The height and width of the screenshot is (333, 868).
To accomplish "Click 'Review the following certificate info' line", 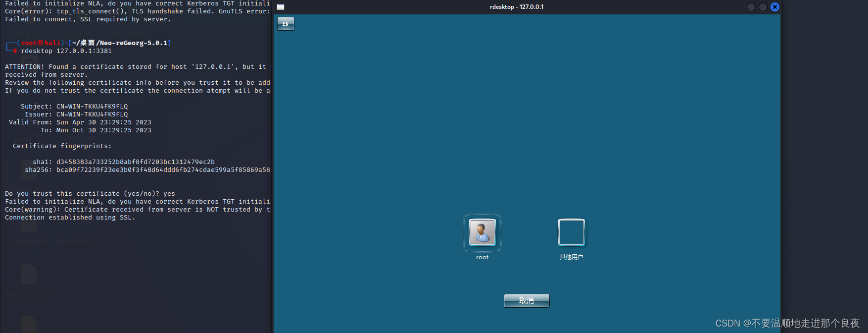I will point(138,83).
